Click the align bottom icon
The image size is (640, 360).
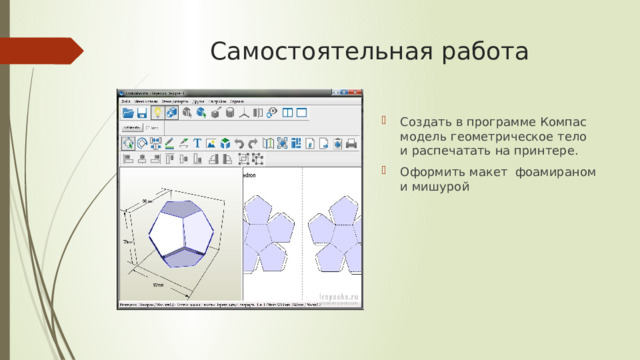click(x=198, y=159)
